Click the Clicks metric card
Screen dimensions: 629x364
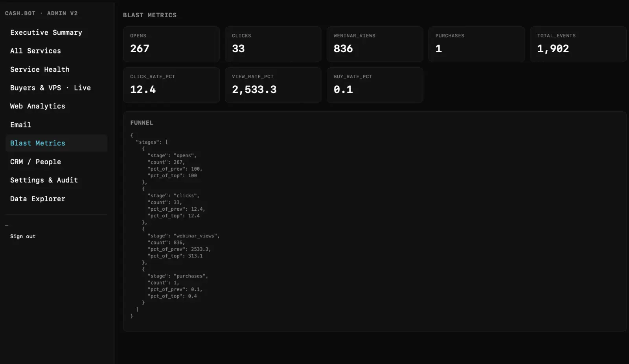click(273, 44)
